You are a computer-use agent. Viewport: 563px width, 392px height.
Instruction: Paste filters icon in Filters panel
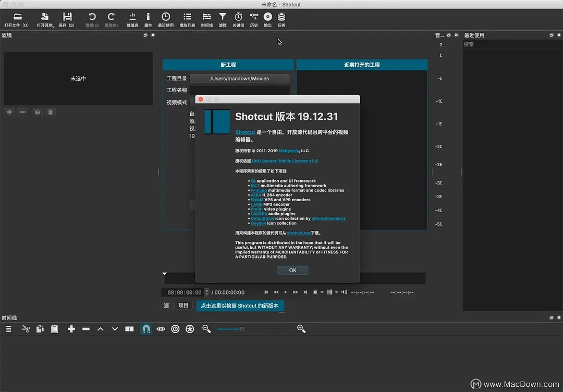[x=51, y=112]
